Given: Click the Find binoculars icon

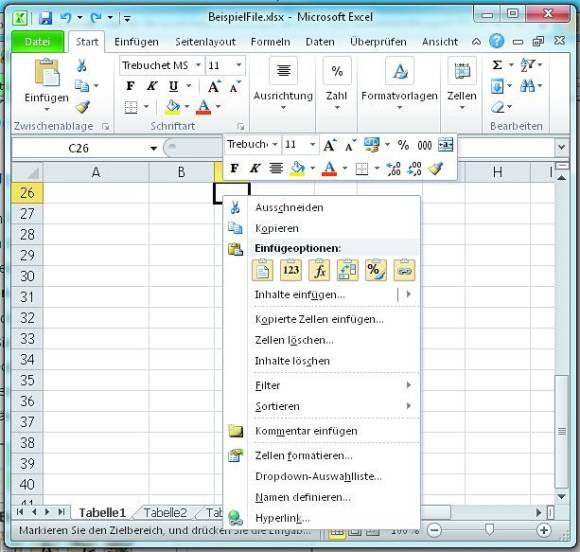Looking at the screenshot, I should (x=527, y=86).
